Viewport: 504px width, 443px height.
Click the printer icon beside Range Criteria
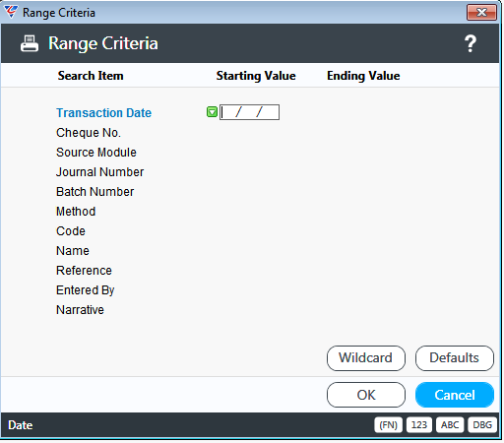click(30, 43)
